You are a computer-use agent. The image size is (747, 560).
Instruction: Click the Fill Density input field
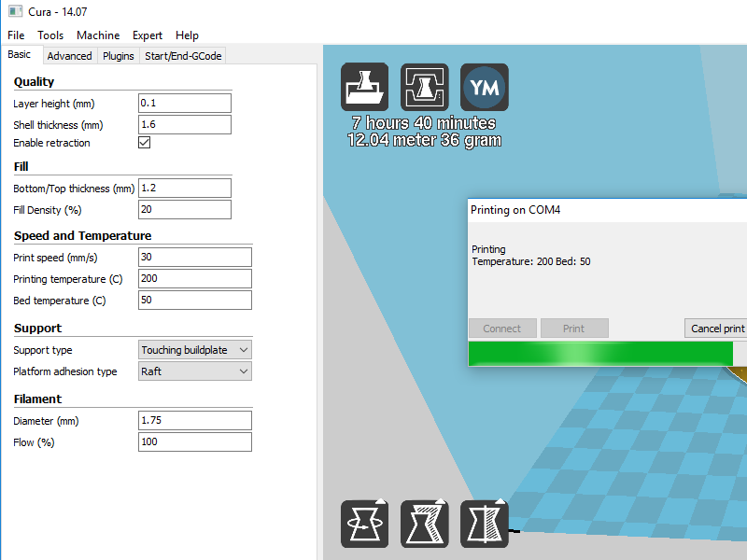185,209
